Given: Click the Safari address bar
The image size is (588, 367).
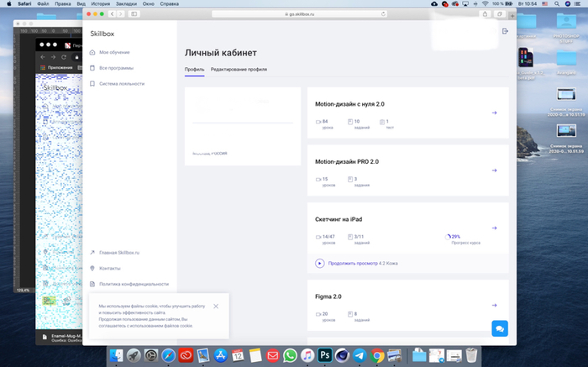Looking at the screenshot, I should [x=299, y=14].
